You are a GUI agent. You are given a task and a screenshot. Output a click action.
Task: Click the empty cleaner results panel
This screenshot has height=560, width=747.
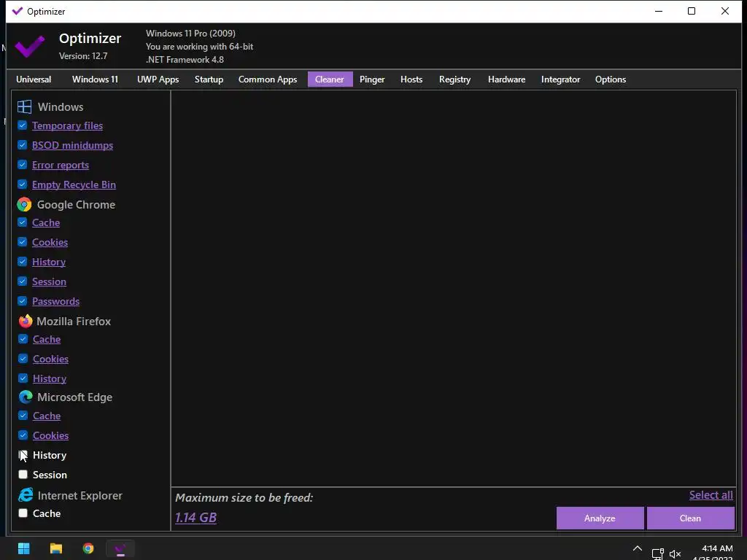click(454, 289)
